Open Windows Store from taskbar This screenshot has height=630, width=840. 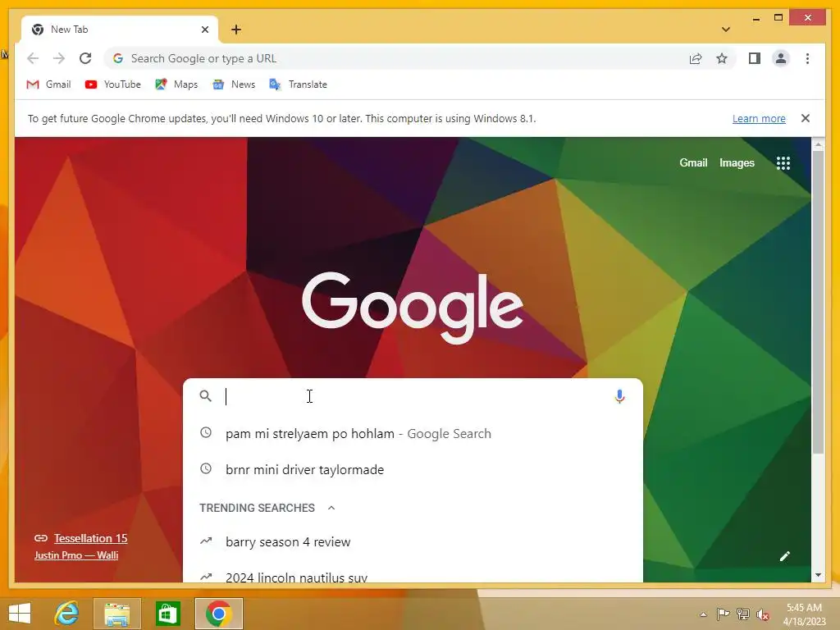pyautogui.click(x=167, y=614)
